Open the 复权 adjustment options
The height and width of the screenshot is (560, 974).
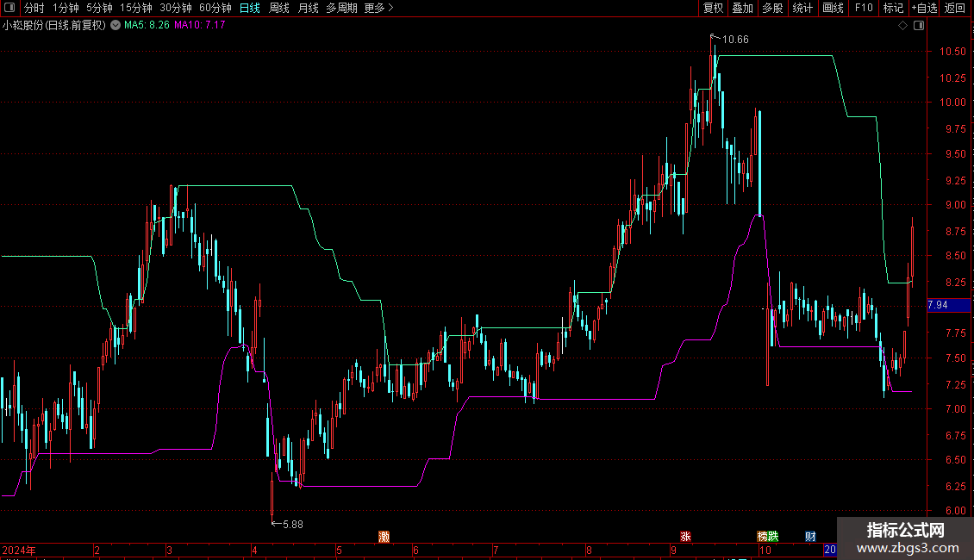(713, 8)
